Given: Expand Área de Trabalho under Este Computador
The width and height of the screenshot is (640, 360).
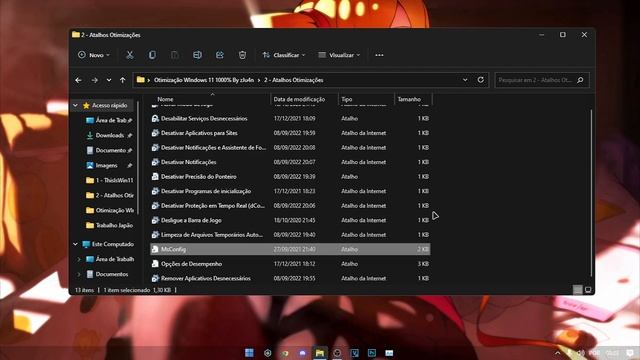Looking at the screenshot, I should click(x=79, y=259).
